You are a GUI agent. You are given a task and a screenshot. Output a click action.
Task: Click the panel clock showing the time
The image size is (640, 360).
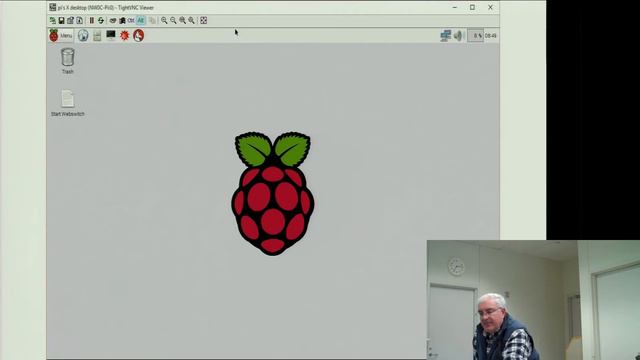(491, 36)
